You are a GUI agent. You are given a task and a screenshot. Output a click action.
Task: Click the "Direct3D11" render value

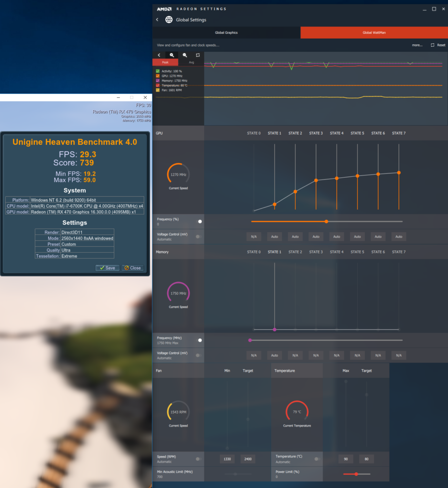72,232
